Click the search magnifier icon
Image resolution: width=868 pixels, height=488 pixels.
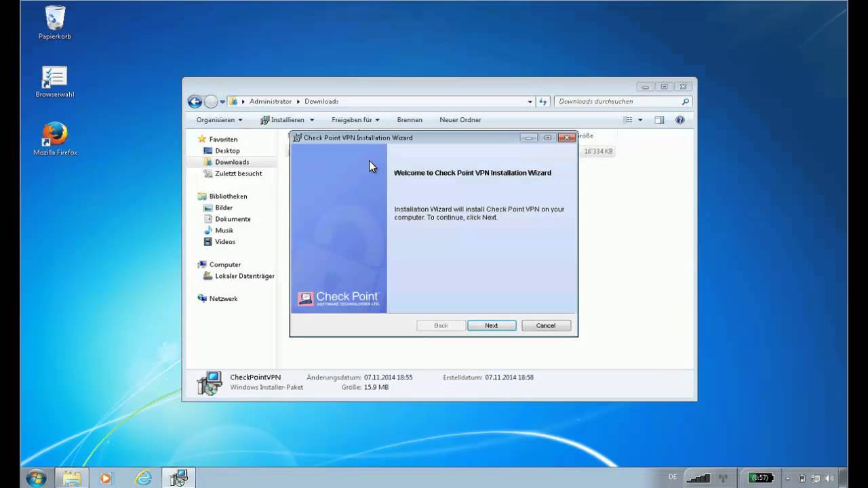(685, 102)
